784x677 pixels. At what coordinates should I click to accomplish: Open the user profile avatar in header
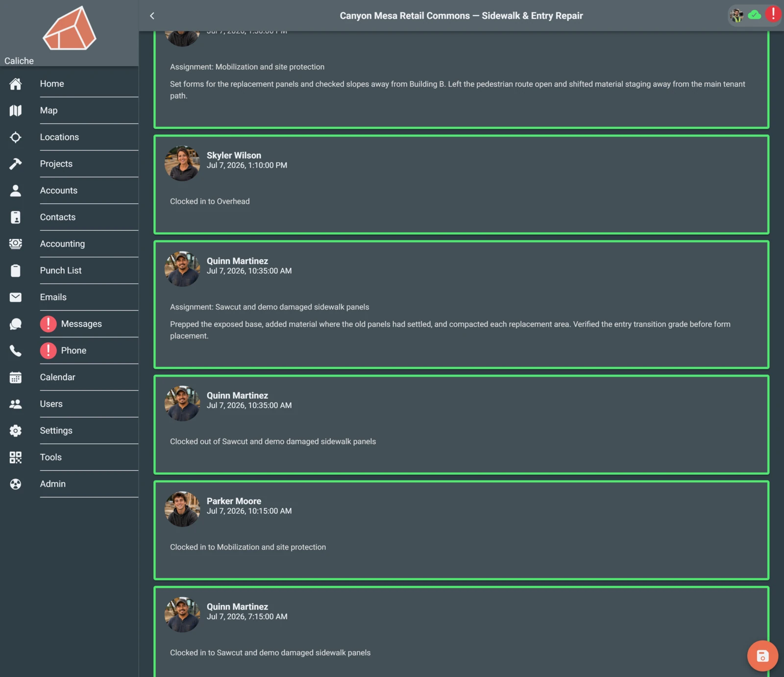[x=736, y=15]
